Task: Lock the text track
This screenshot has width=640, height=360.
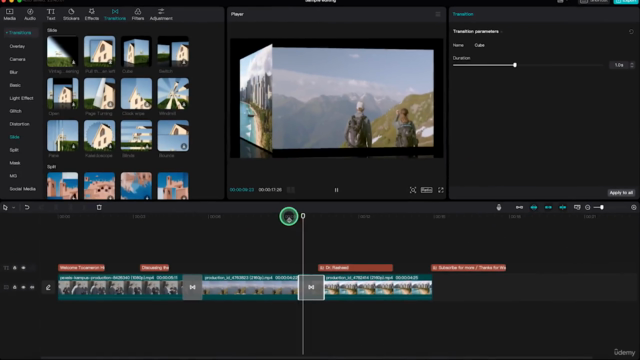Action: point(15,268)
